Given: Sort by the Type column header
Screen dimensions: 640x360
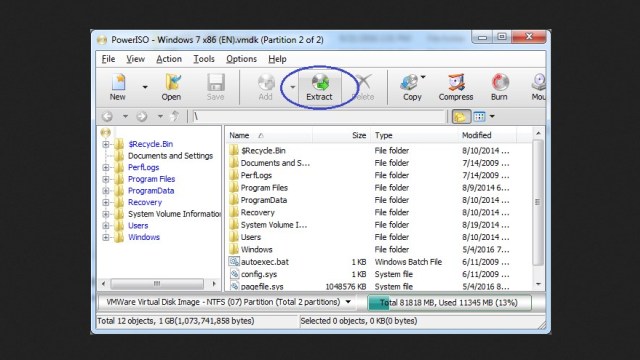Looking at the screenshot, I should pyautogui.click(x=414, y=136).
